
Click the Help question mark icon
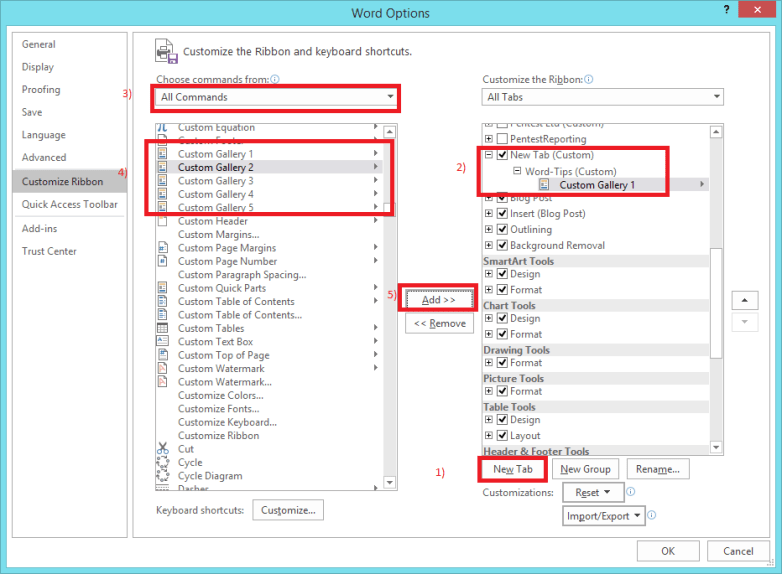[x=726, y=9]
